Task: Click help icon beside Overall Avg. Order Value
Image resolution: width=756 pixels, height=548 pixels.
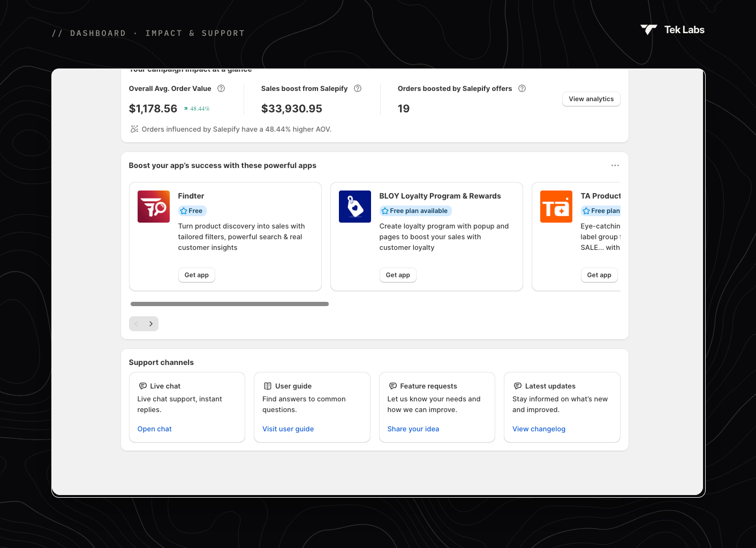Action: coord(221,88)
